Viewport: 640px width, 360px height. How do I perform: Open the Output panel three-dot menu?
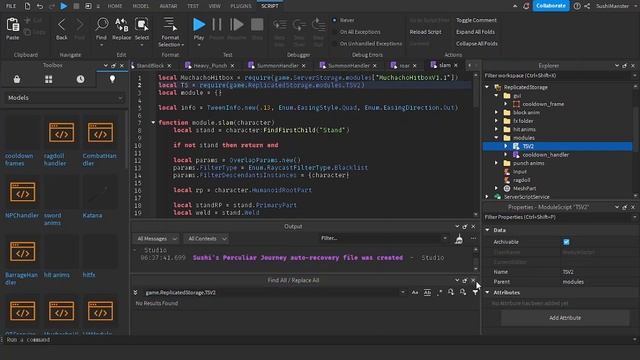[473, 238]
